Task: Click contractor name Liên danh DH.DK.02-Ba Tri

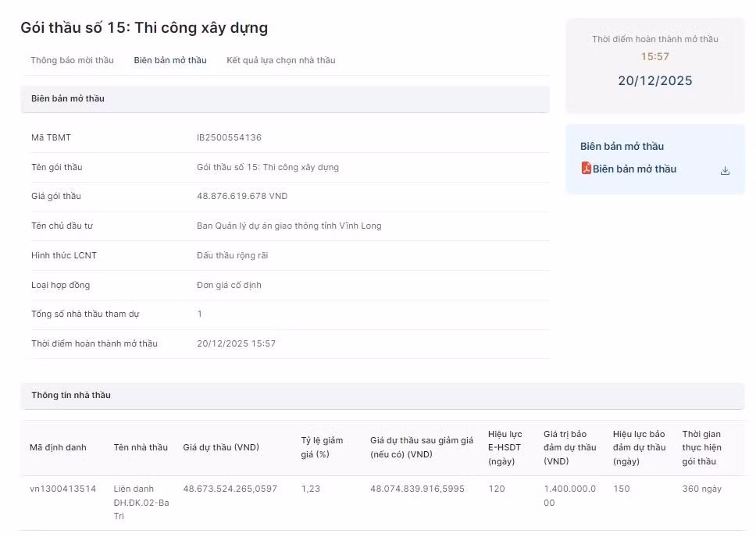Action: [141, 502]
